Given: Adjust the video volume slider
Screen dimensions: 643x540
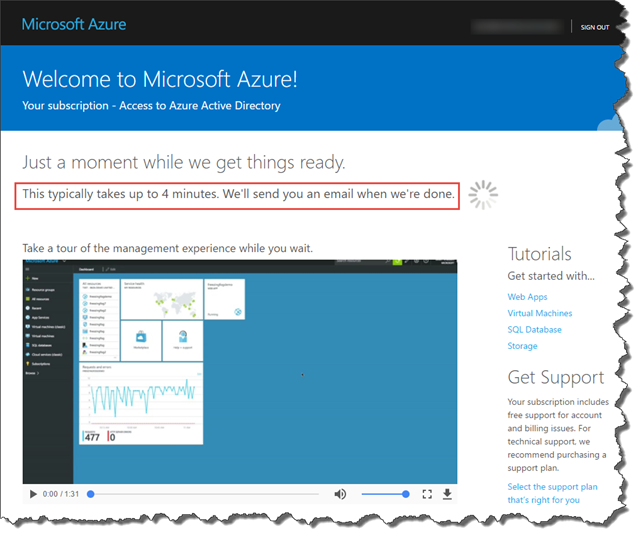Looking at the screenshot, I should (385, 494).
